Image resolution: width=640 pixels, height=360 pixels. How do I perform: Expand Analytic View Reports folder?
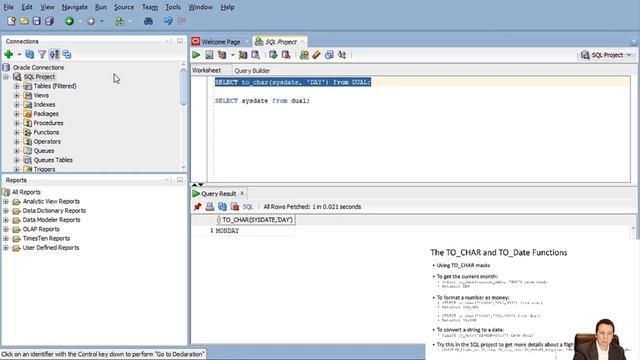pos(6,201)
